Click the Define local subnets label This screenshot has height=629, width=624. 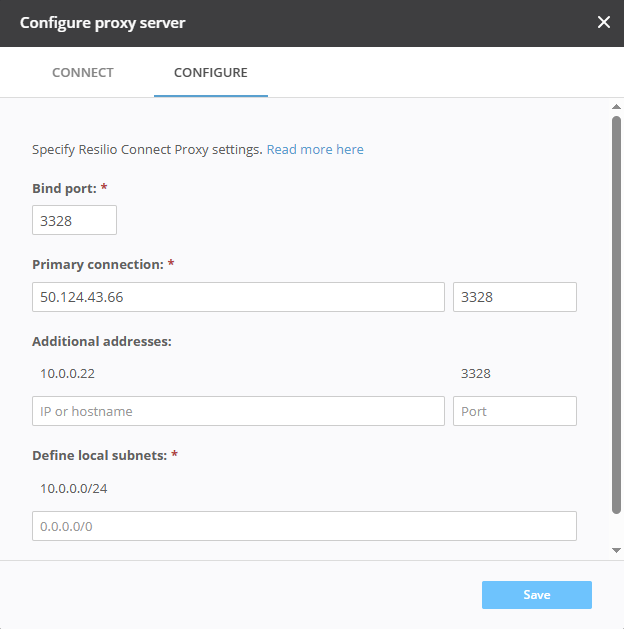tap(100, 455)
